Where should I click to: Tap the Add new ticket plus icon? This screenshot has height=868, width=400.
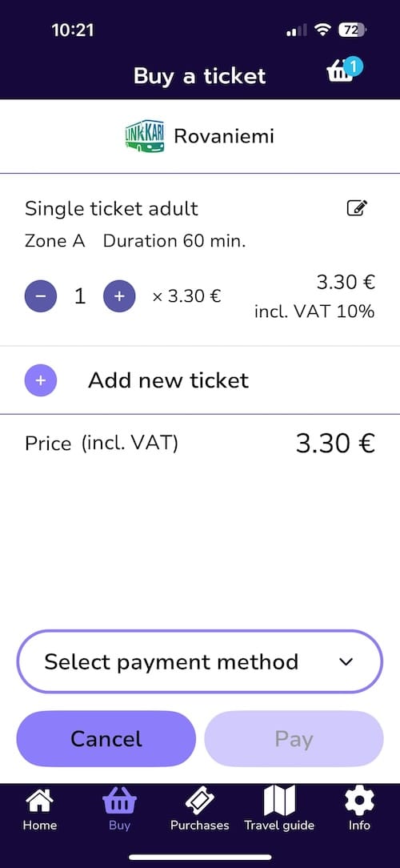point(40,380)
